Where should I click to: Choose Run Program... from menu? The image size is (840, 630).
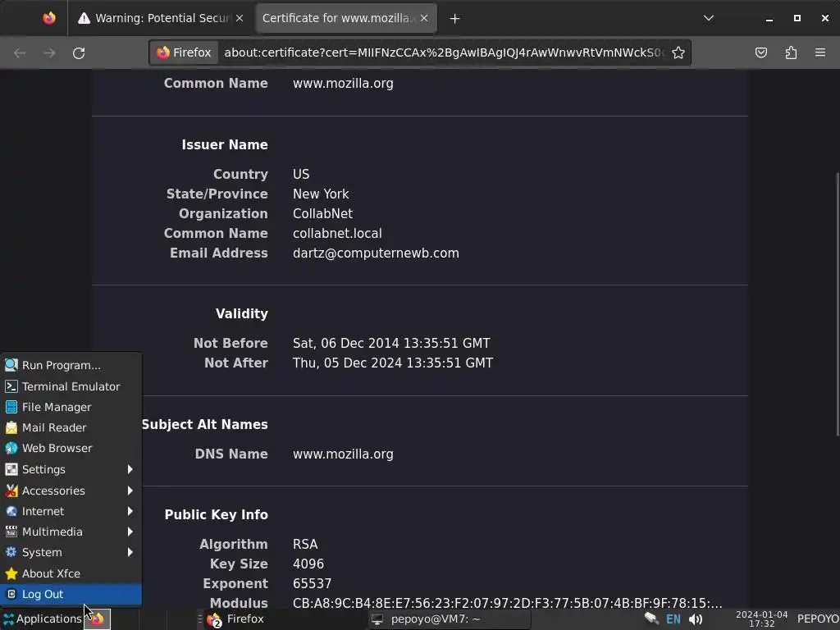click(x=71, y=365)
